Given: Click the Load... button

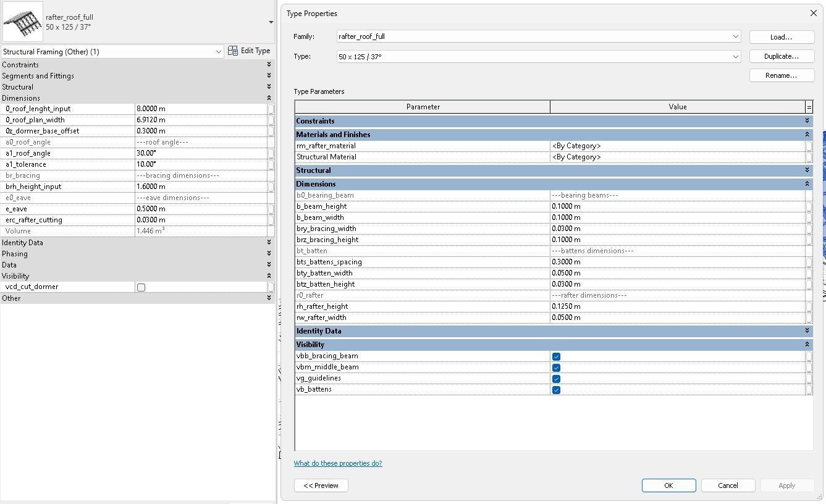Looking at the screenshot, I should (782, 37).
